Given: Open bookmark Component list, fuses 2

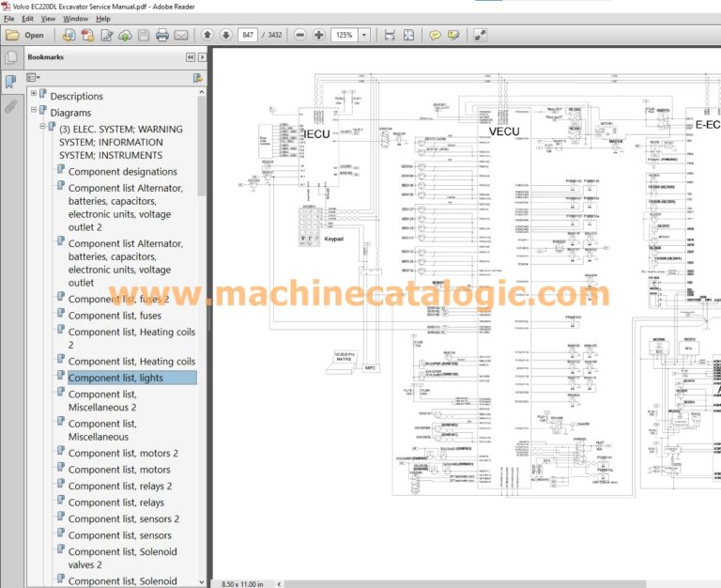Looking at the screenshot, I should (118, 299).
